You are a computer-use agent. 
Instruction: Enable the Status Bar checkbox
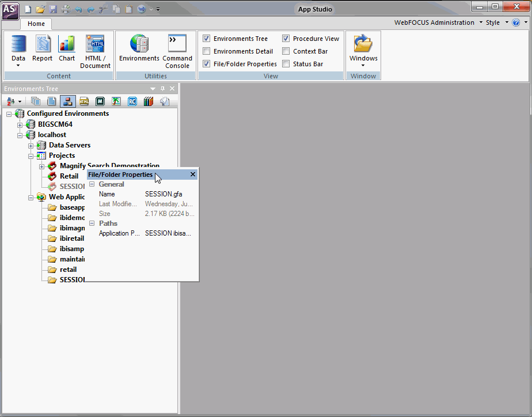pyautogui.click(x=286, y=64)
